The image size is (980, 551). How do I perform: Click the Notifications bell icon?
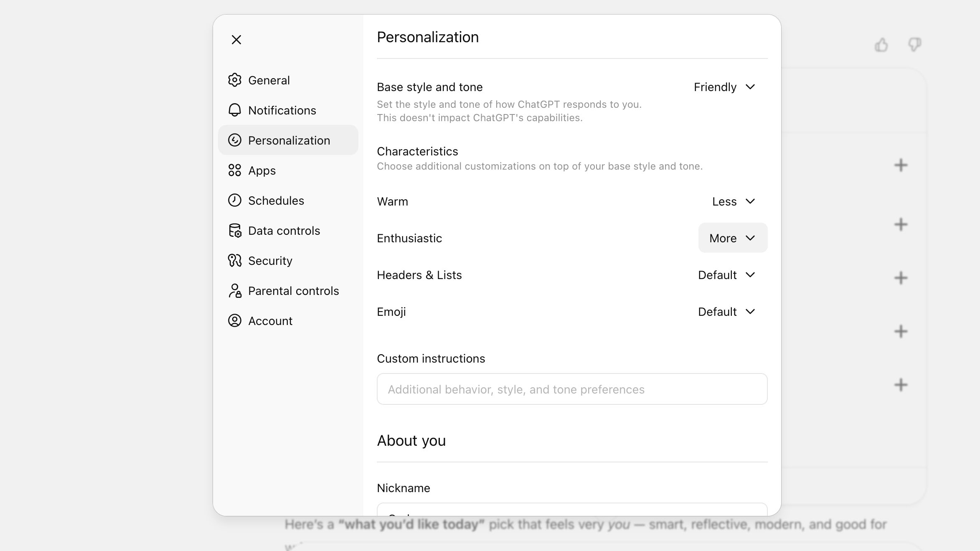click(x=235, y=110)
